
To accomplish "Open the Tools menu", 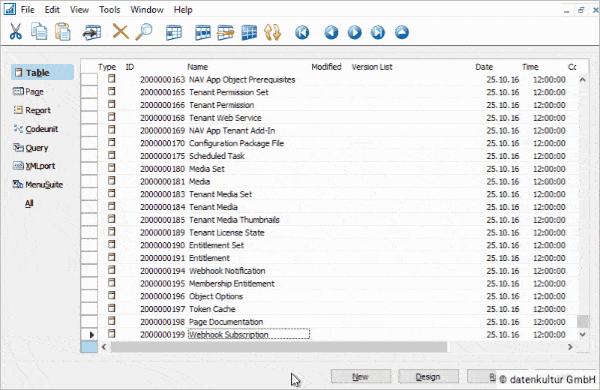I will 109,10.
